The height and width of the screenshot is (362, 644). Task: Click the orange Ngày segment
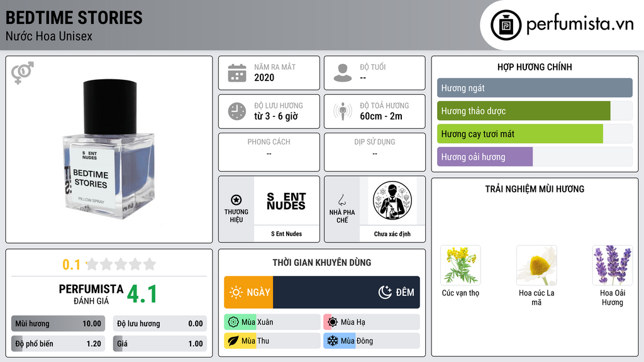tap(248, 292)
